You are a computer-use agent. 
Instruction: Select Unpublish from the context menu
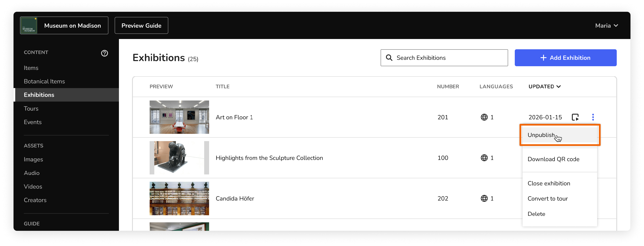click(x=541, y=135)
